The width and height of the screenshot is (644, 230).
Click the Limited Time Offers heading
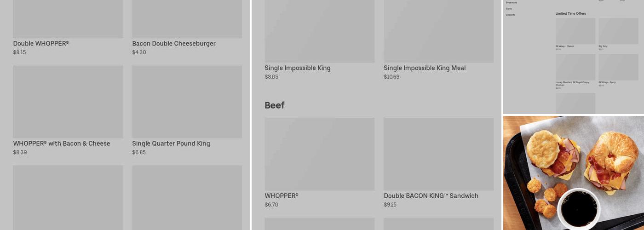click(x=570, y=14)
